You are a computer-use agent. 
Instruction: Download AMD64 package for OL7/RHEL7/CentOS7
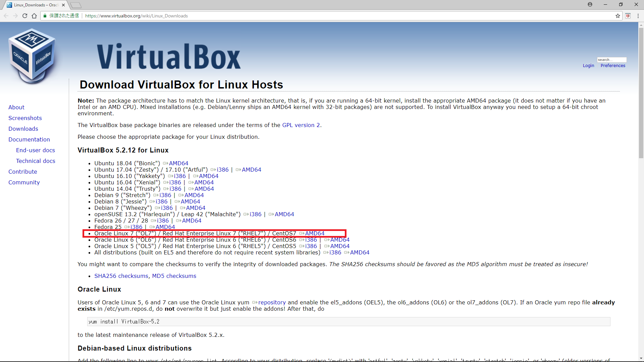[315, 233]
